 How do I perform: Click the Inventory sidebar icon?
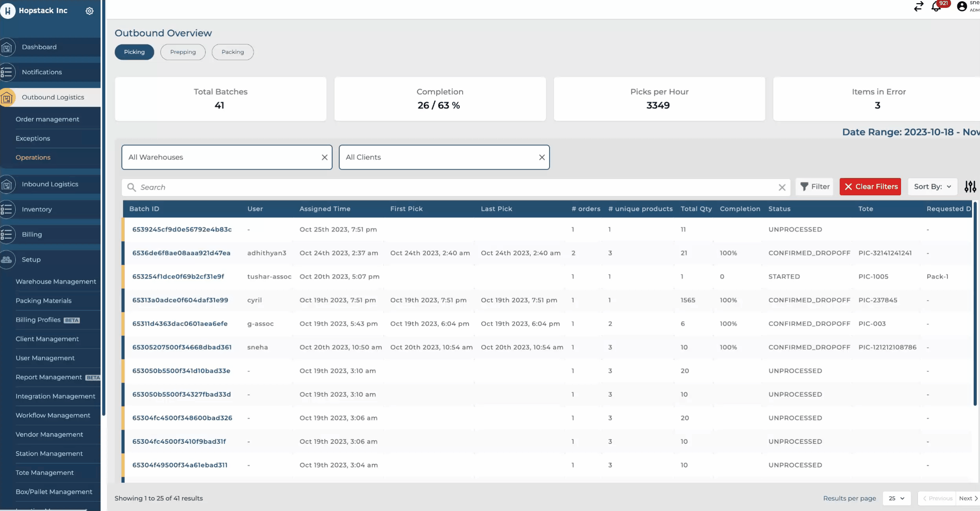pos(7,210)
